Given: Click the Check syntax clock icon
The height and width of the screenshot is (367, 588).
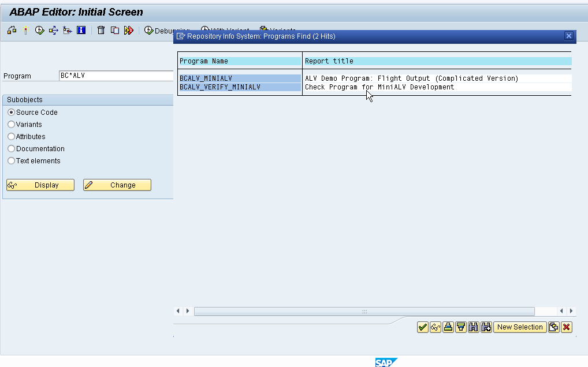Looking at the screenshot, I should click(39, 31).
